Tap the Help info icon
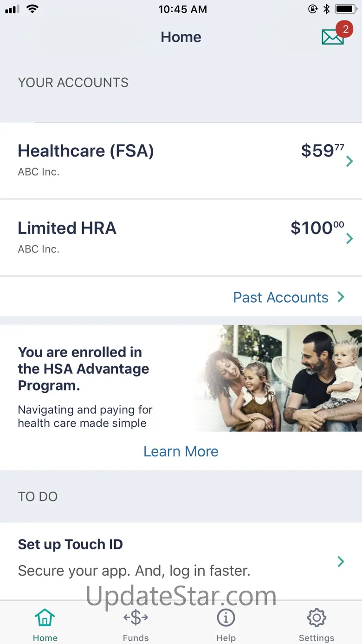 (226, 618)
